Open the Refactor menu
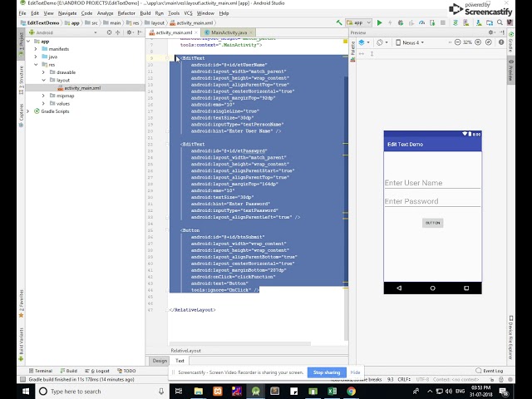Viewport: 532px width, 399px height. (126, 13)
